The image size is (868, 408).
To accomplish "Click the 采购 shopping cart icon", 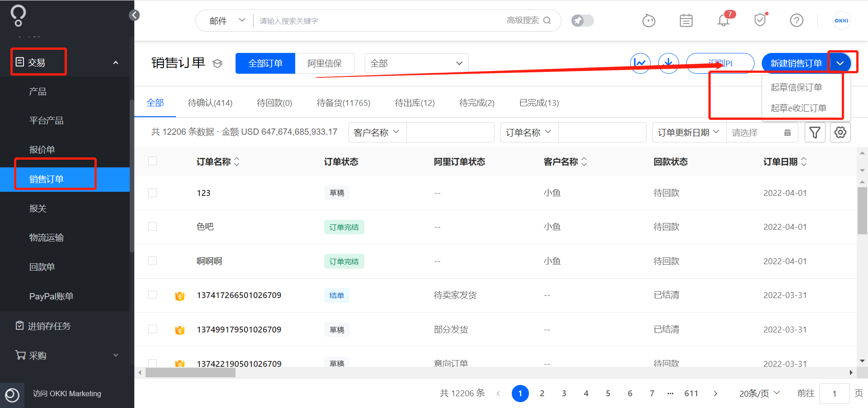I will [x=20, y=355].
